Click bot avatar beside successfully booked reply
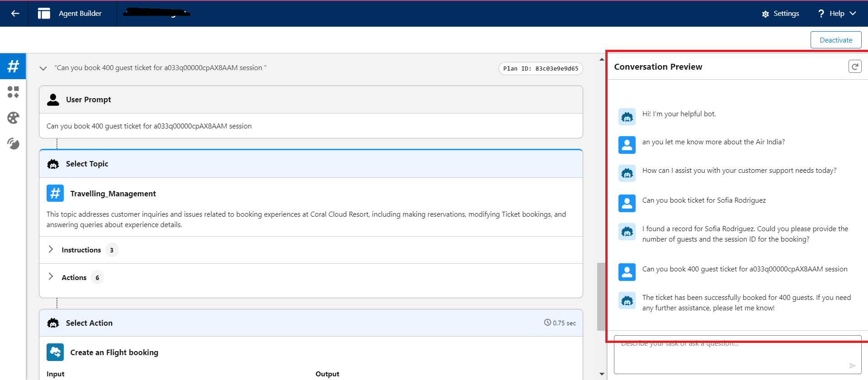Image resolution: width=868 pixels, height=380 pixels. pos(627,300)
